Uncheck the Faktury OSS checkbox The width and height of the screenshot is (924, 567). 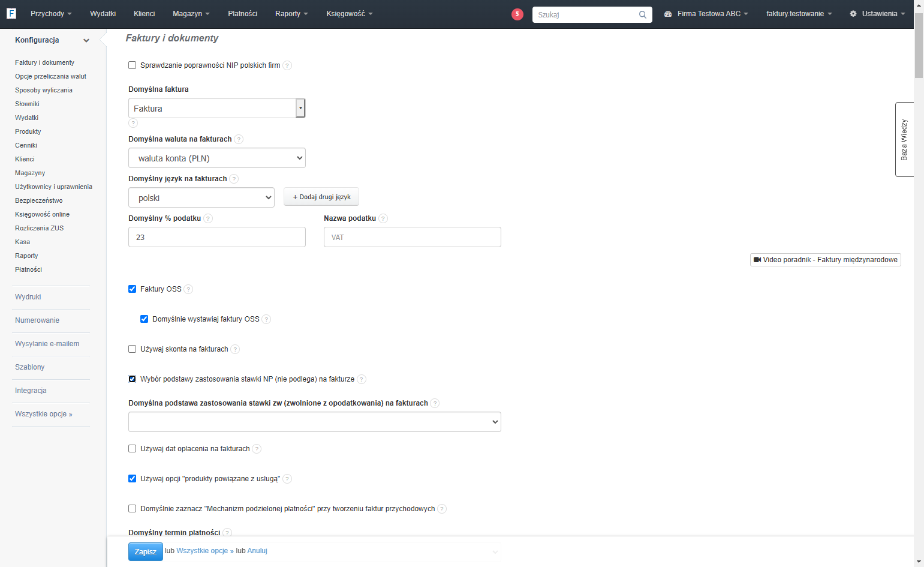coord(133,289)
